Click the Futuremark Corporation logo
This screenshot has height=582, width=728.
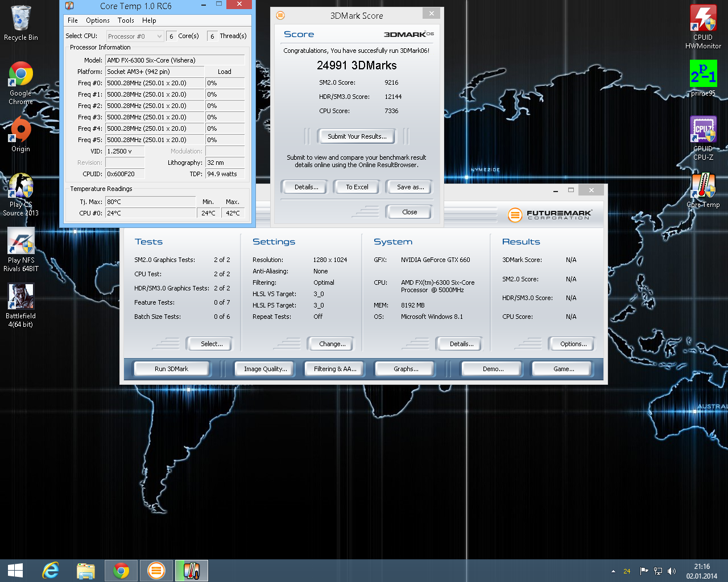549,214
